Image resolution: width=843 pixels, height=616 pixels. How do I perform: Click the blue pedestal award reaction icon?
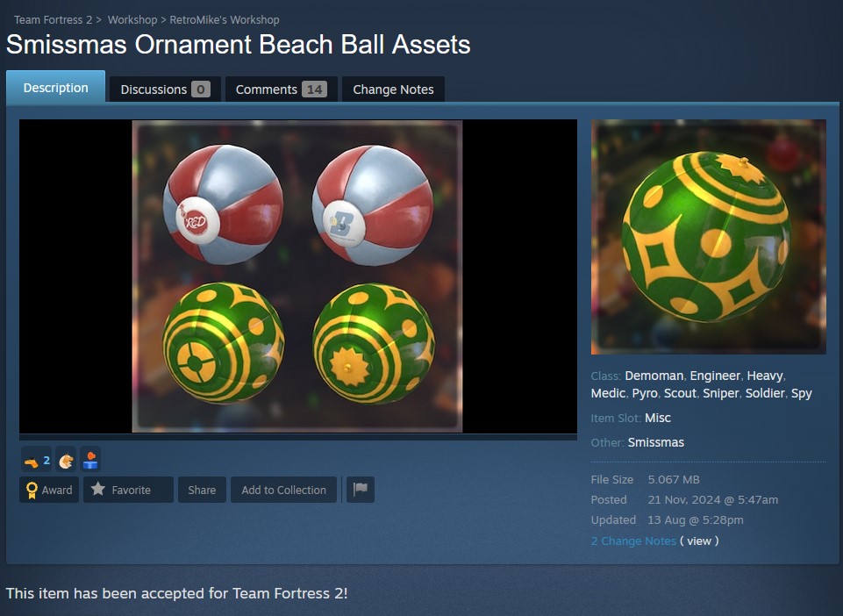90,461
